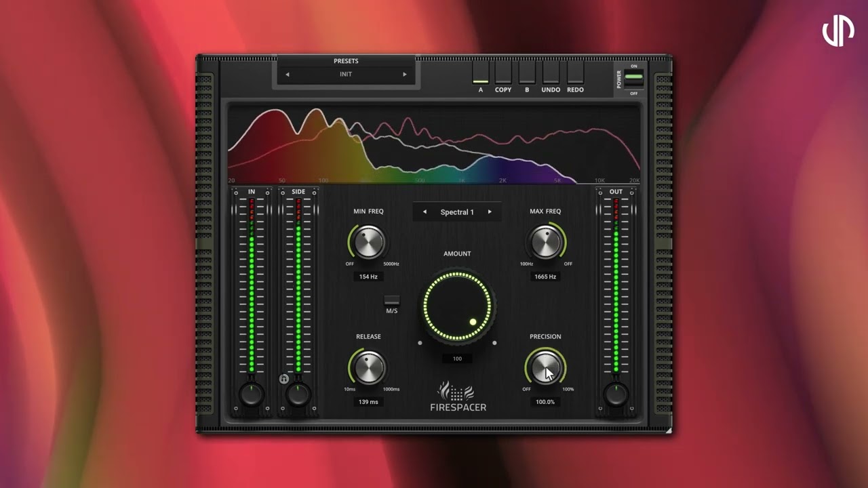
Task: Click the MIN FREQ knob
Action: [369, 243]
